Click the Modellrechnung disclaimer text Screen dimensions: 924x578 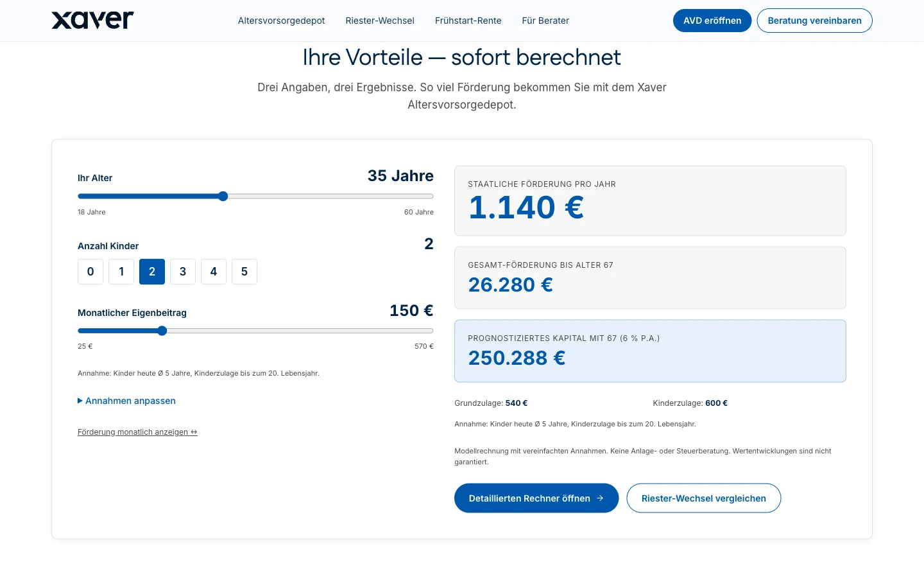point(643,456)
